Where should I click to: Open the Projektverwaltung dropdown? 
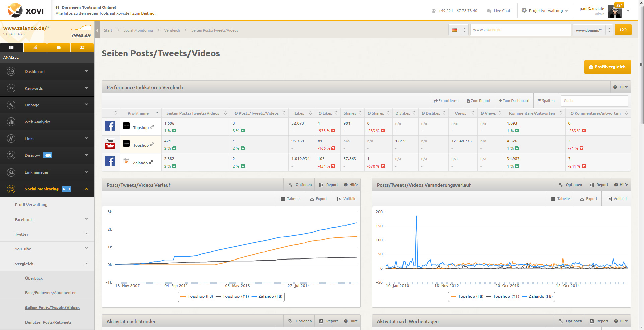545,11
